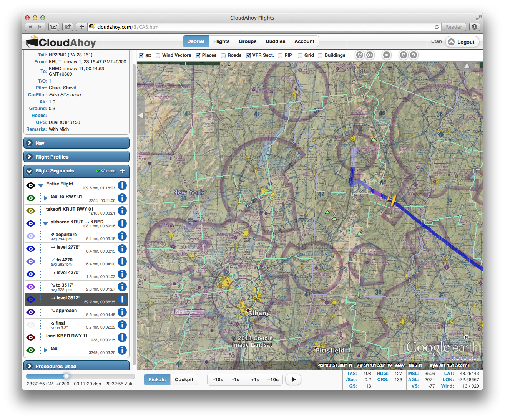505x420 pixels.
Task: Step back one second with -1s
Action: 236,380
